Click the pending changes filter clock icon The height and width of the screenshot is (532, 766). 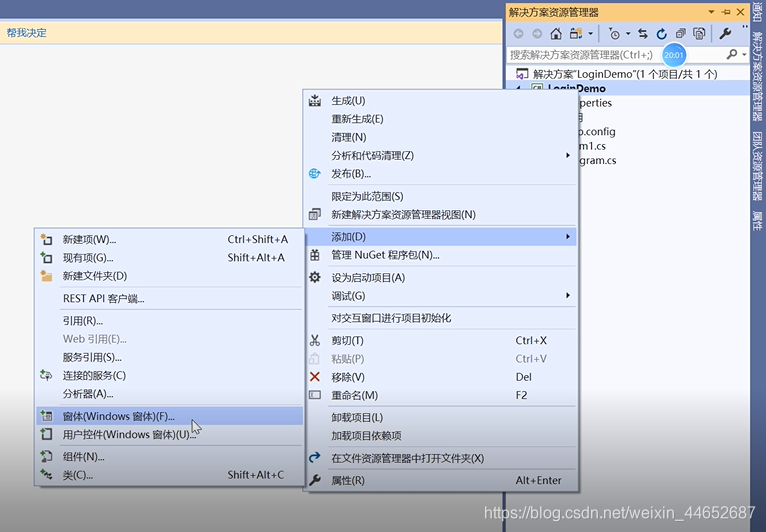(x=614, y=34)
